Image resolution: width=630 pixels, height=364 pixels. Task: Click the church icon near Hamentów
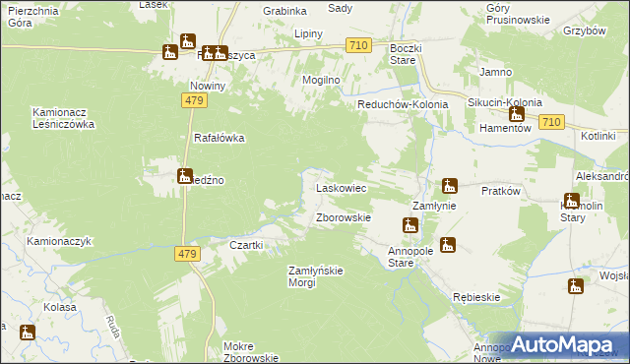516,114
